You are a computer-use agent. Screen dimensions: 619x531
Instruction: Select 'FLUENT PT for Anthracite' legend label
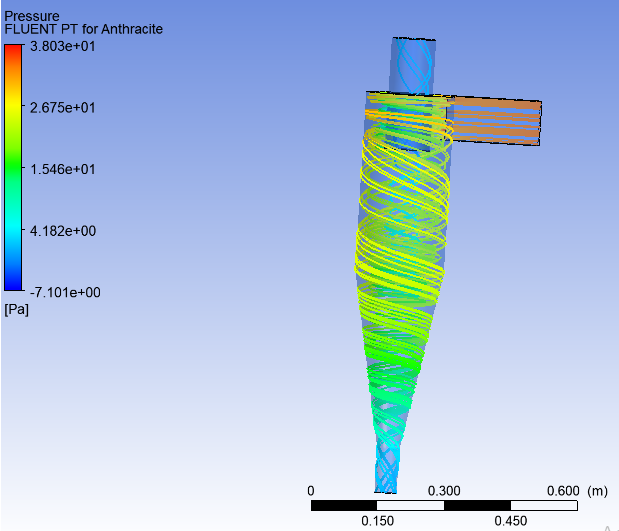pos(84,30)
